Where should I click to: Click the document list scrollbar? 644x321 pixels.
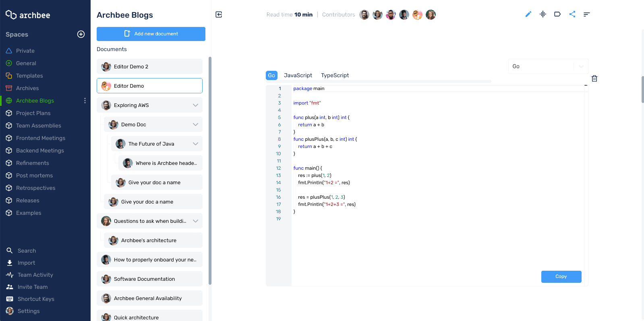(x=210, y=171)
